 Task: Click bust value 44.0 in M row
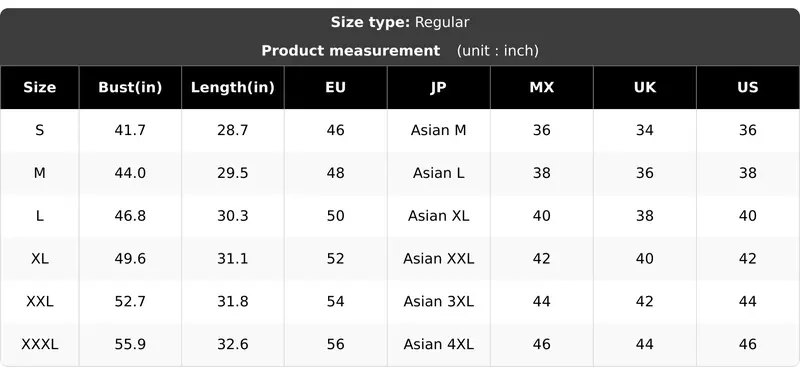[x=130, y=173]
